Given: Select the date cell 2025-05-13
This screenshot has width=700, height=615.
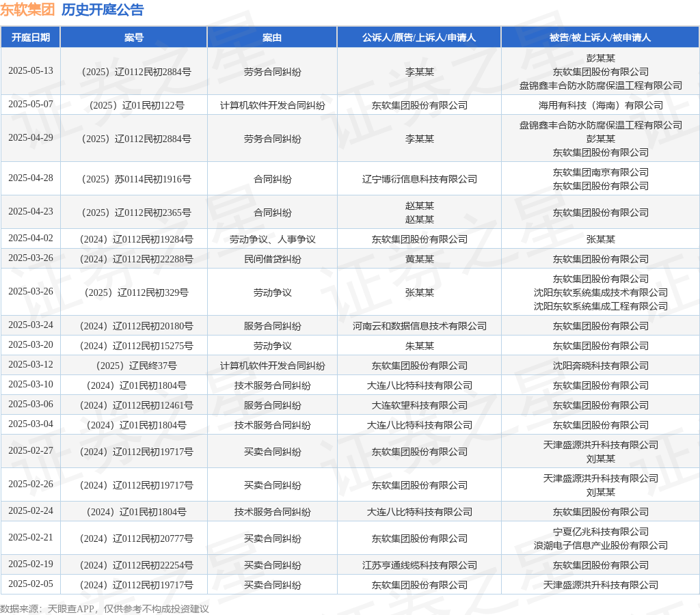Looking at the screenshot, I should (x=30, y=70).
